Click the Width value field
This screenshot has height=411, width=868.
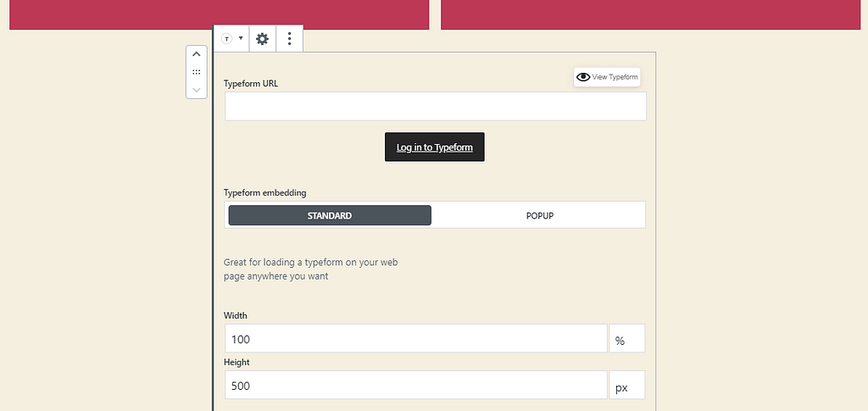(x=415, y=338)
